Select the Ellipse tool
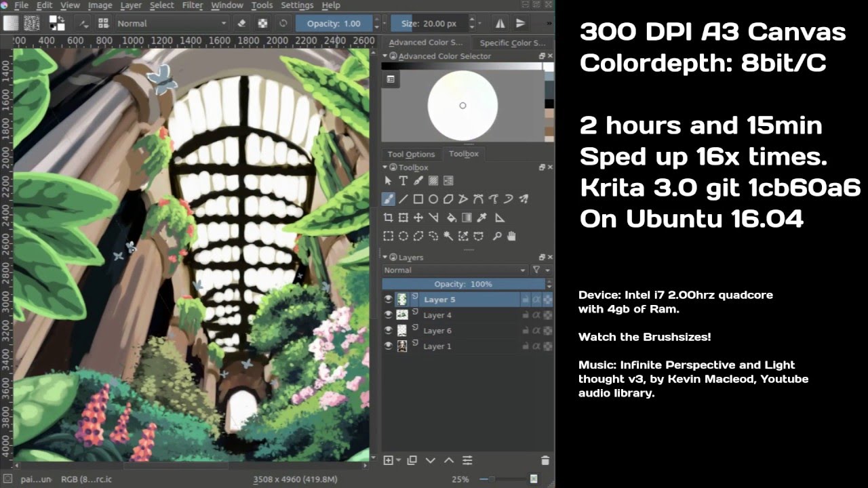 tap(433, 199)
